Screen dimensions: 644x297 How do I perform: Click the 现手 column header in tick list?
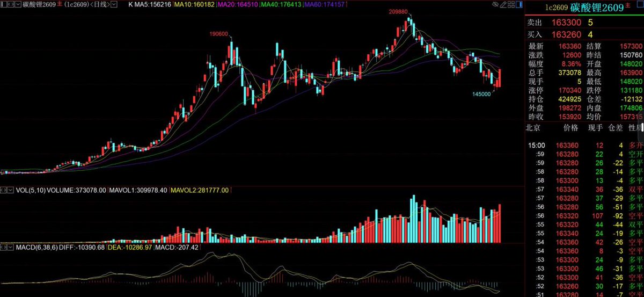coord(595,128)
